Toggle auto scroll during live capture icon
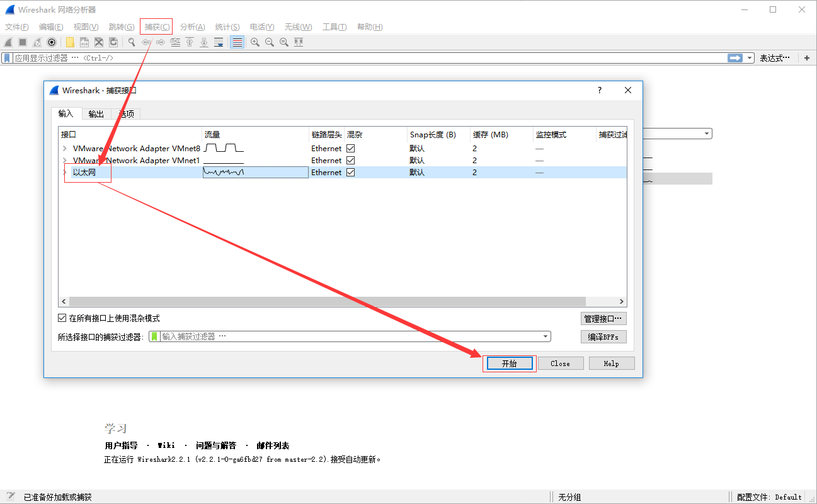Screen dimensions: 817x504 (x=219, y=42)
